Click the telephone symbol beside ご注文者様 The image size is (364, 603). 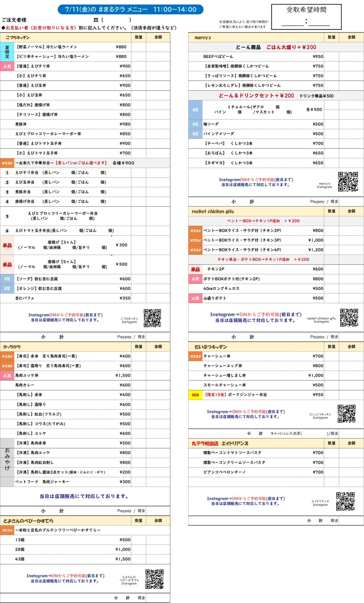tap(96, 20)
